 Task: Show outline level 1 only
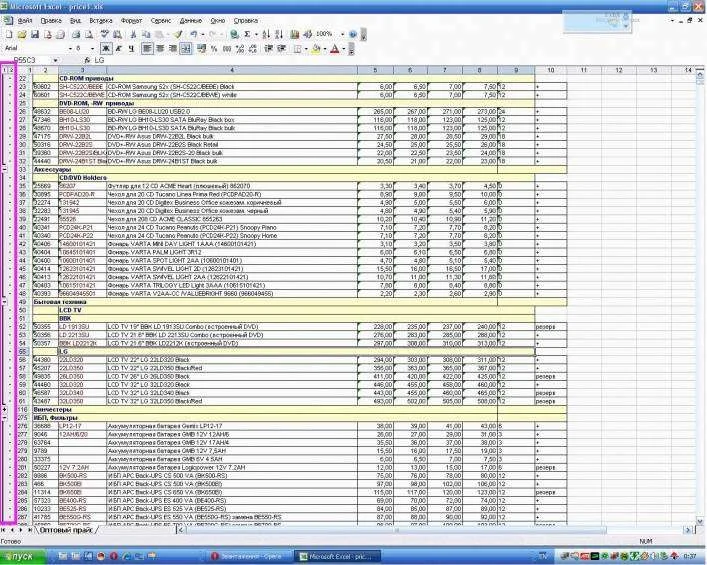(x=5, y=70)
